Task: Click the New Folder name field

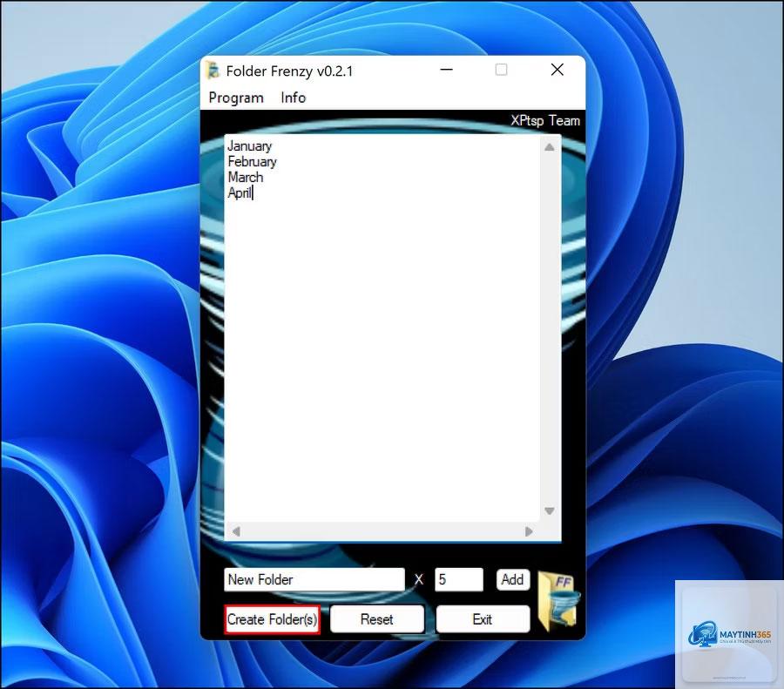Action: [314, 579]
